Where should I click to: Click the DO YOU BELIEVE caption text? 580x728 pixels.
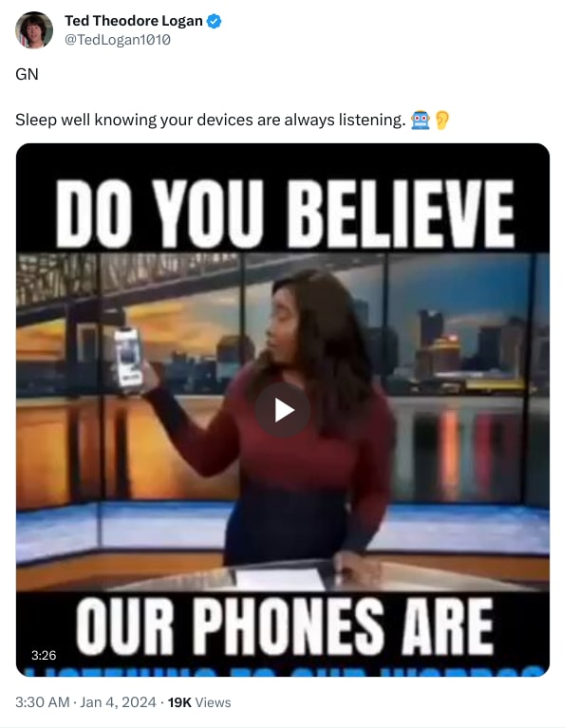285,214
